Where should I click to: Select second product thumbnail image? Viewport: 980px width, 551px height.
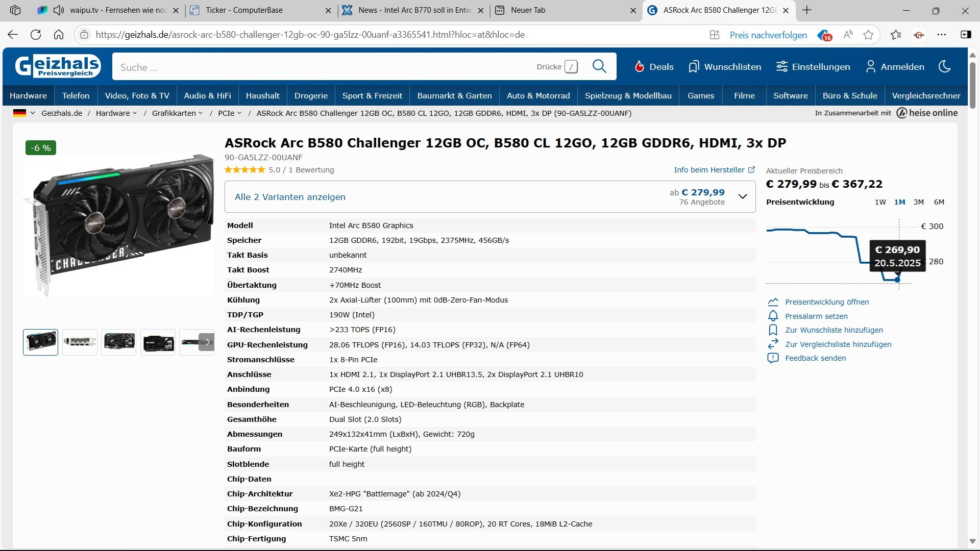pos(80,342)
